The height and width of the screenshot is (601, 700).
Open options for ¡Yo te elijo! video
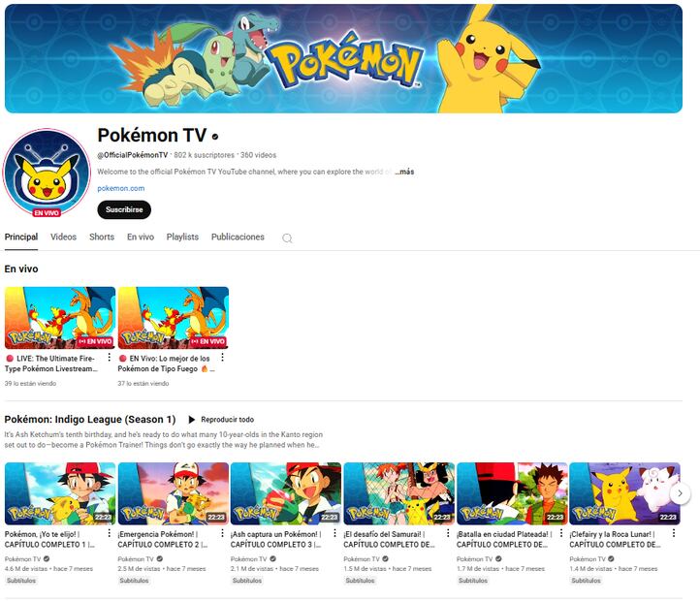[x=110, y=534]
